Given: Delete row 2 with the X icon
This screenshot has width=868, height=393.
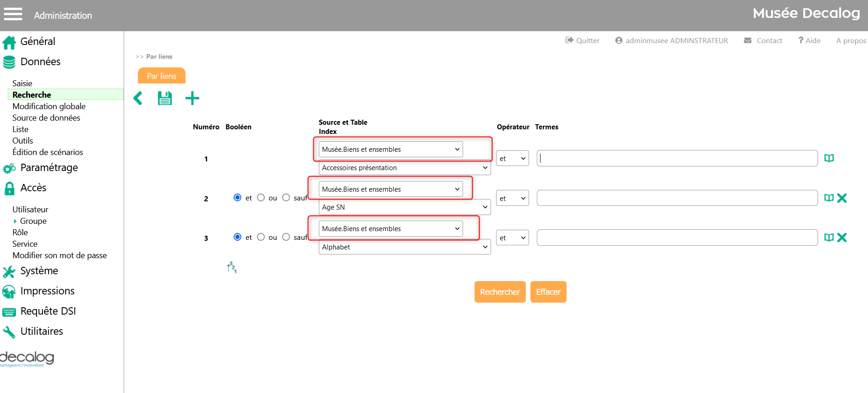Looking at the screenshot, I should [x=841, y=198].
